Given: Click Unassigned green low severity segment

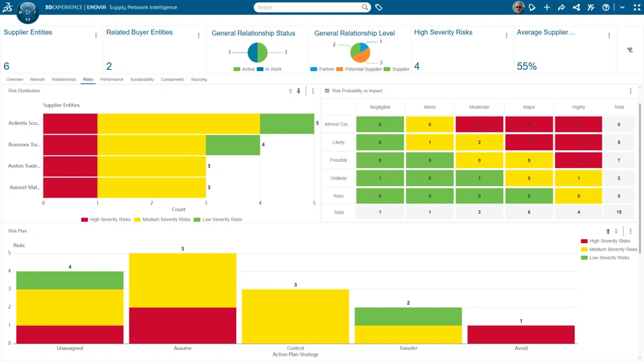Looking at the screenshot, I should (70, 281).
